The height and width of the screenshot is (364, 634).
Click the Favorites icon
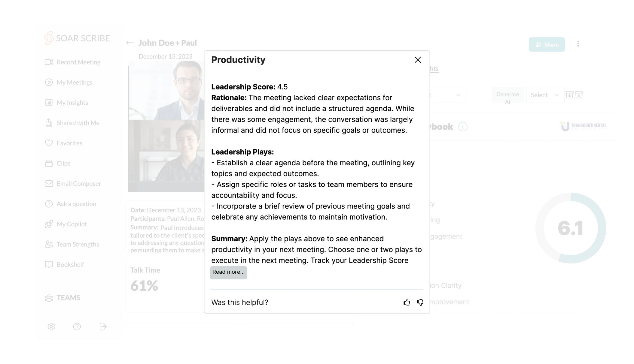pyautogui.click(x=49, y=143)
